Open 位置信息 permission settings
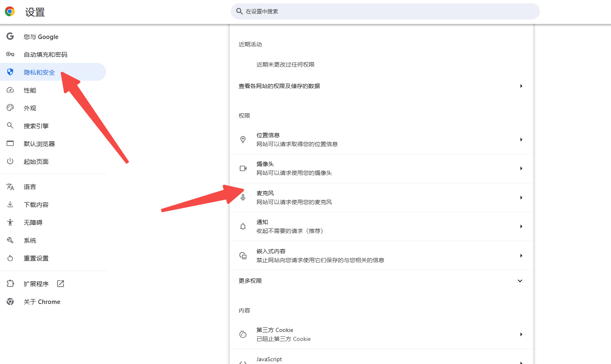611x364 pixels. (x=381, y=140)
